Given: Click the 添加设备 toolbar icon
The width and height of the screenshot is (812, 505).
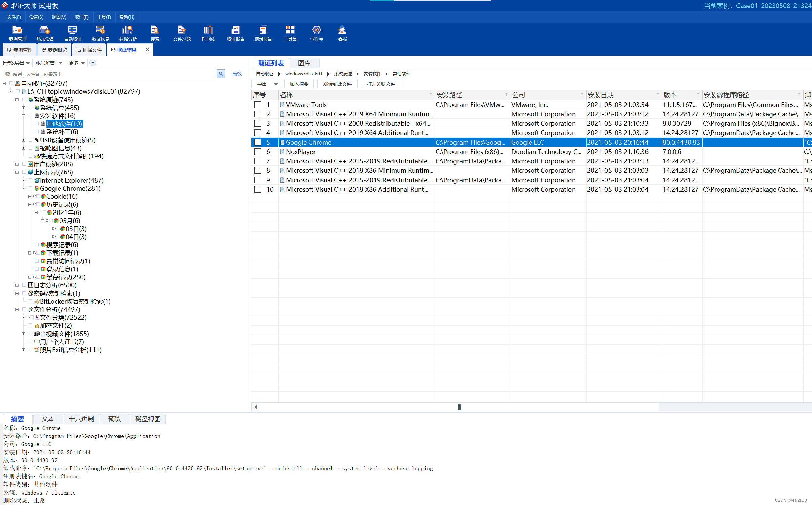Looking at the screenshot, I should [x=45, y=33].
